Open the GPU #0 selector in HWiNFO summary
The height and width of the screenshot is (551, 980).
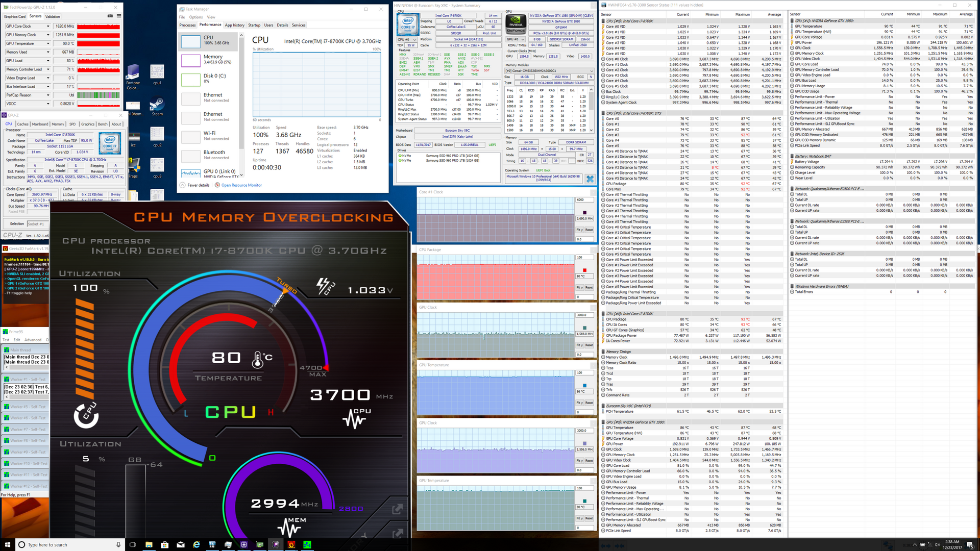[x=516, y=39]
